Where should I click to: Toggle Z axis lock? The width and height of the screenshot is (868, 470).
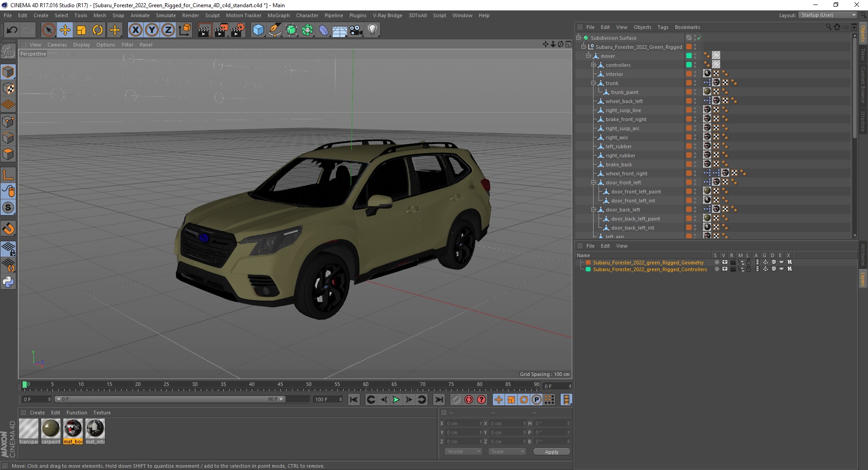(x=168, y=30)
